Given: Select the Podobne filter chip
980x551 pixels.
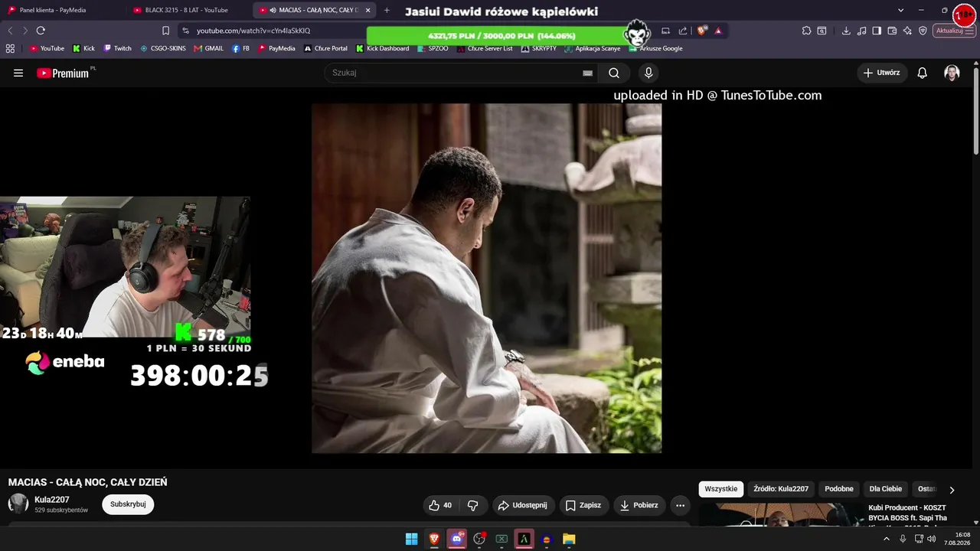Looking at the screenshot, I should (839, 489).
